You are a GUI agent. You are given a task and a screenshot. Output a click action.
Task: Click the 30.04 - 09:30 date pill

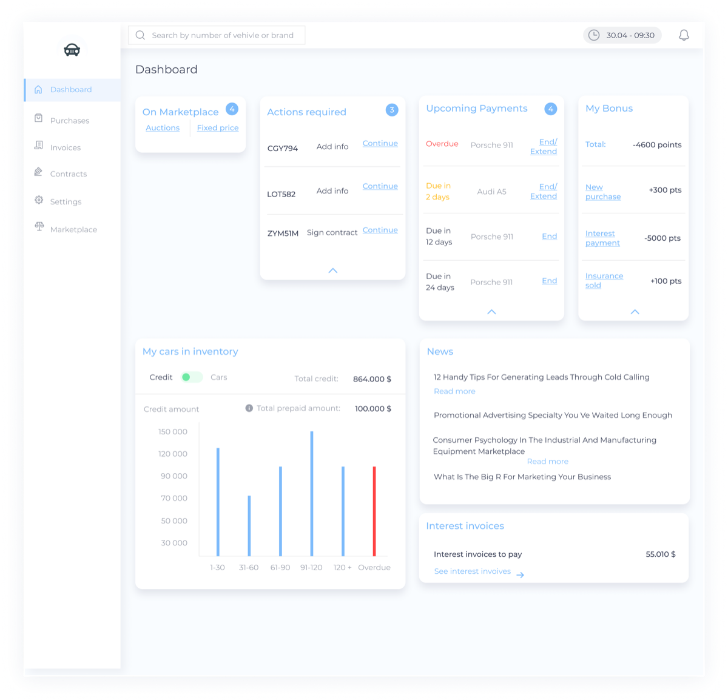(622, 35)
